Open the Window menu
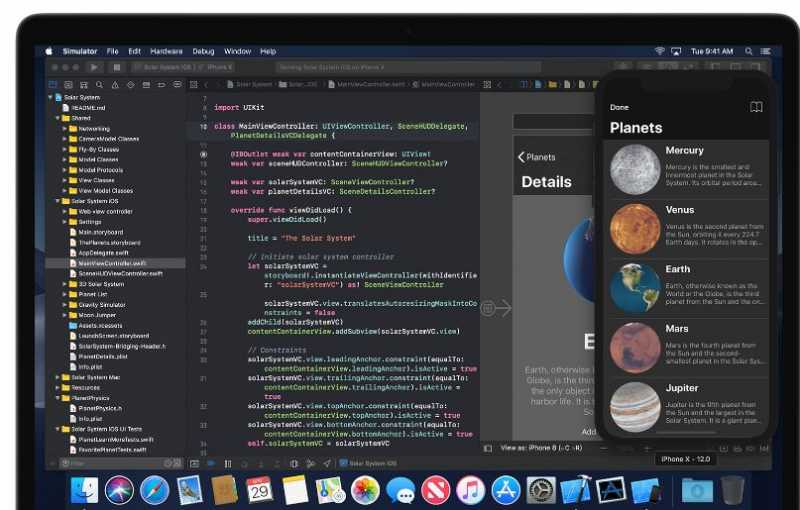 pos(237,51)
